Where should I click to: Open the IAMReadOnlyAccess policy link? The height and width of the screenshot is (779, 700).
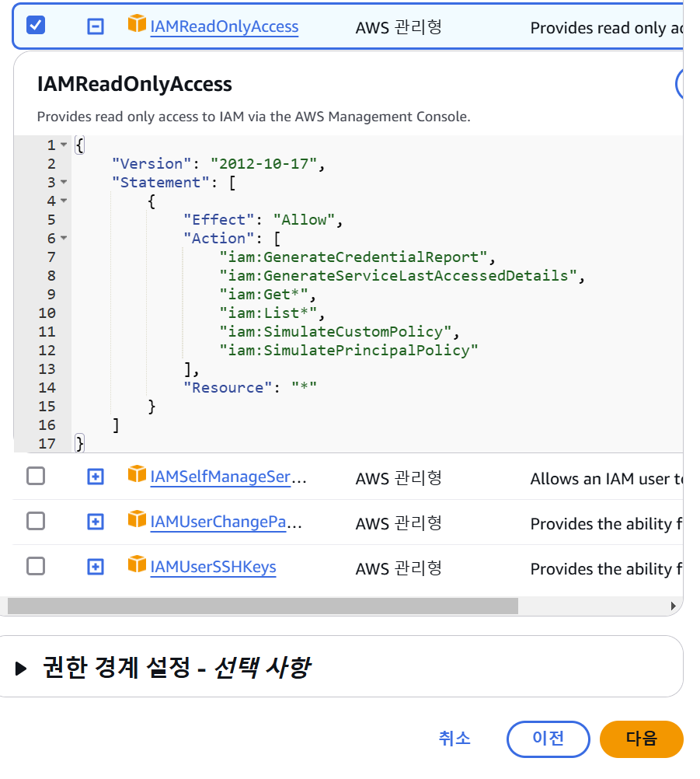coord(225,26)
